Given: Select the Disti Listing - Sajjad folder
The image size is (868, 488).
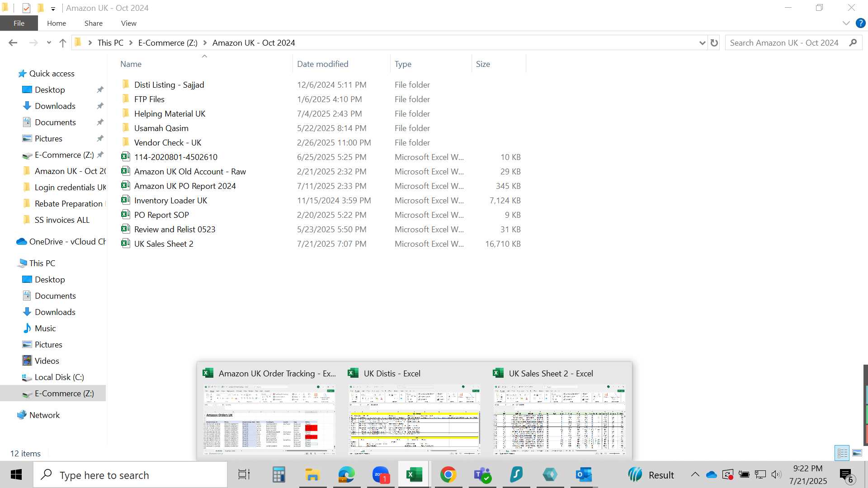Looking at the screenshot, I should 169,85.
